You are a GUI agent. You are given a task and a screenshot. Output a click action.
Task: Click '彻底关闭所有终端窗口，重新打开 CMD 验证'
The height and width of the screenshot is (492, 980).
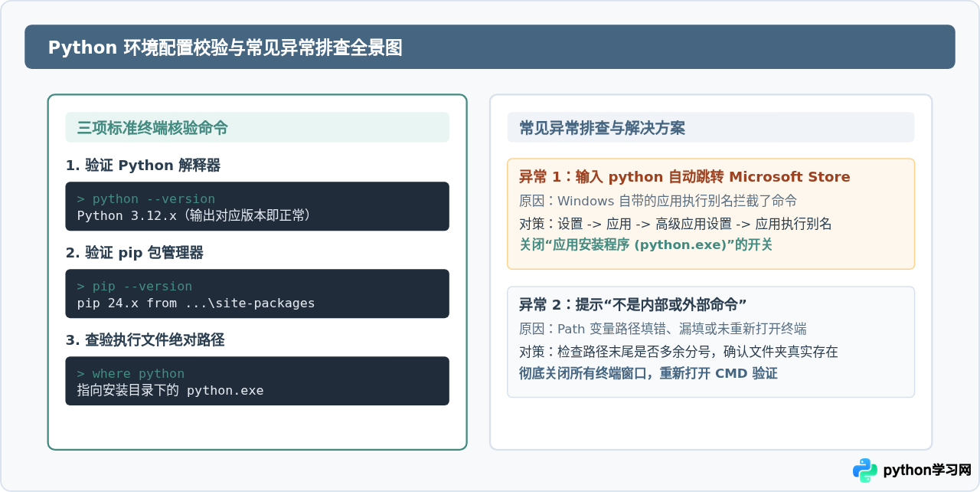click(648, 373)
